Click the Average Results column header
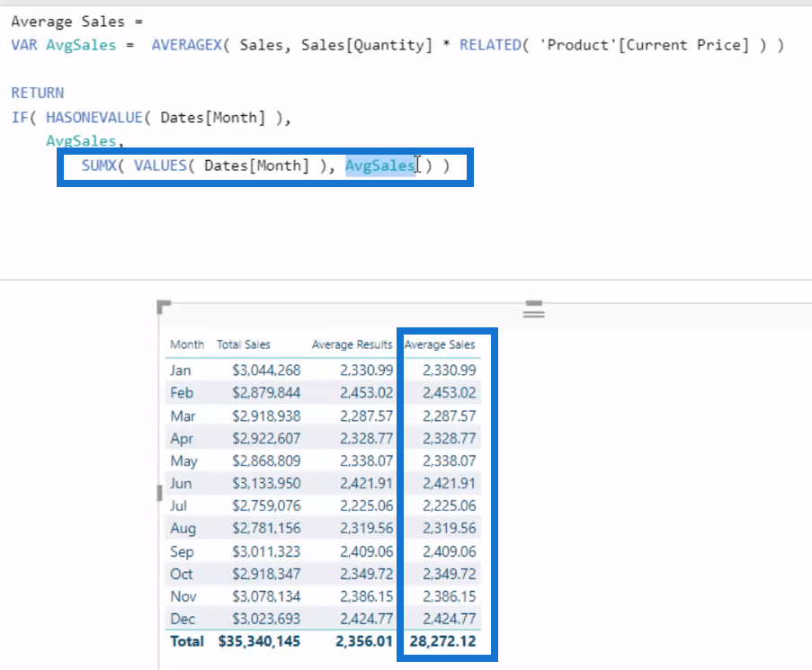This screenshot has width=812, height=670. 352,344
